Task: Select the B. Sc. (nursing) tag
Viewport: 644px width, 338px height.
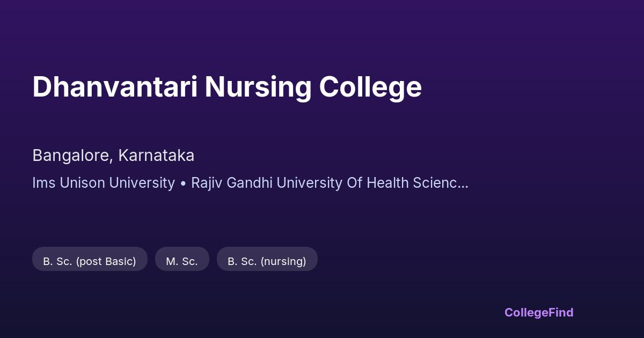Action: tap(267, 261)
